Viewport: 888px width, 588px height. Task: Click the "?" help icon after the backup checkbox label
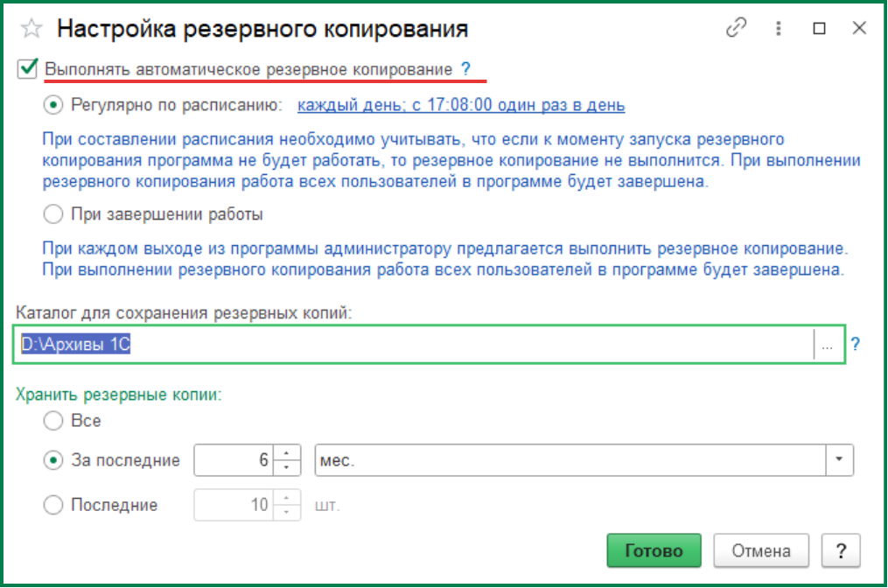465,69
